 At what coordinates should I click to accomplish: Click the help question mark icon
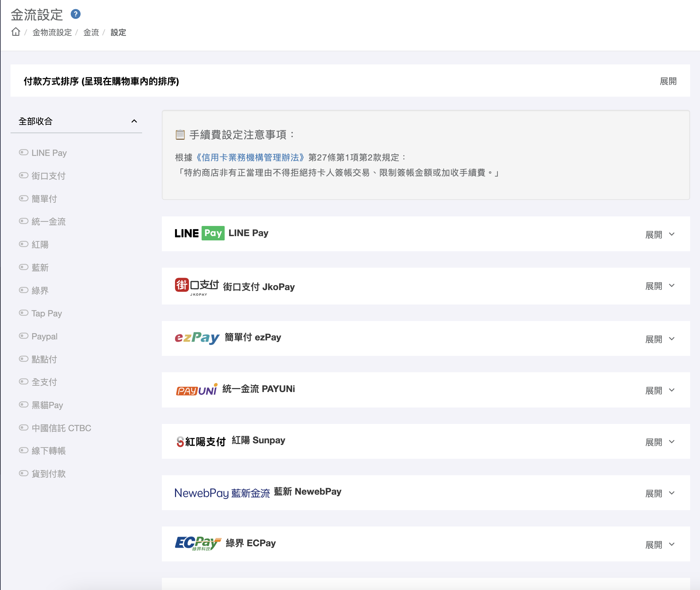tap(76, 14)
